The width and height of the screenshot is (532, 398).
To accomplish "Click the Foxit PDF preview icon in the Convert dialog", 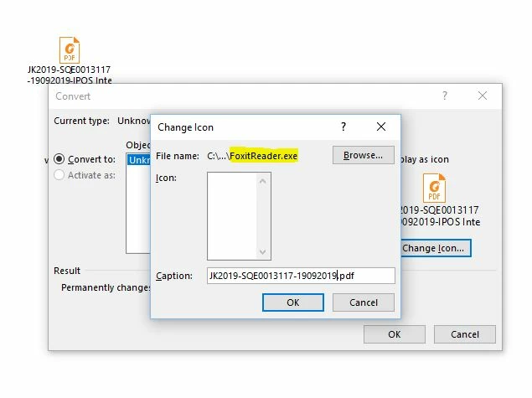I will [434, 188].
